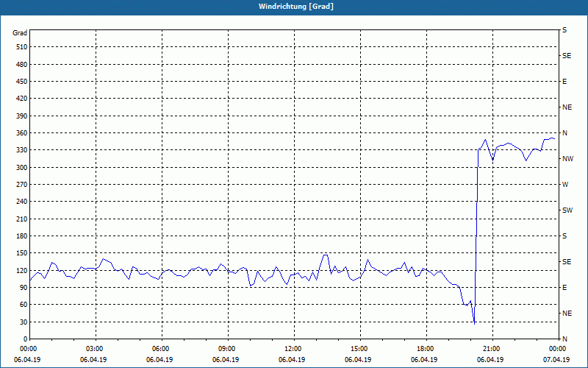Click the 15:00 time axis label
Screen dimensions: 588x368
pyautogui.click(x=358, y=348)
